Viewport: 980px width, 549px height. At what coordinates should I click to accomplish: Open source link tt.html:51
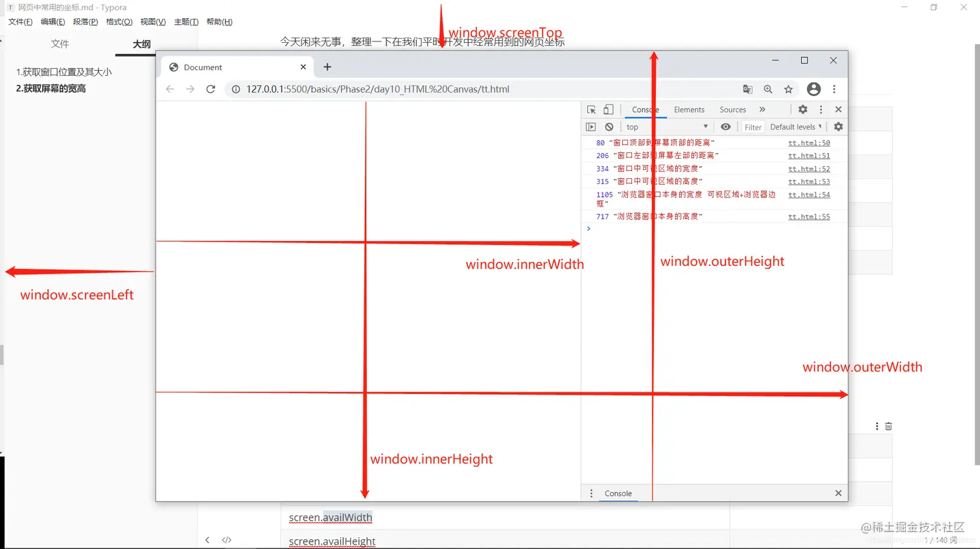(x=809, y=156)
